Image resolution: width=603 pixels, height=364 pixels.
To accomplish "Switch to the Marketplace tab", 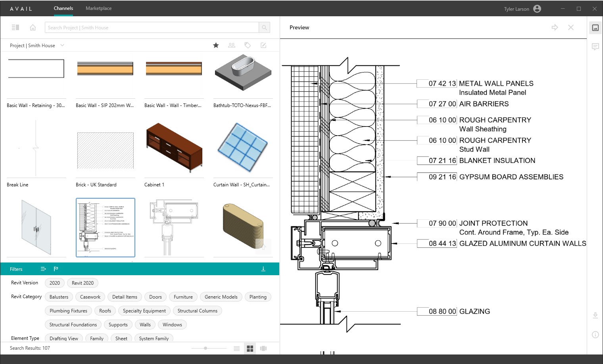I will pos(98,8).
